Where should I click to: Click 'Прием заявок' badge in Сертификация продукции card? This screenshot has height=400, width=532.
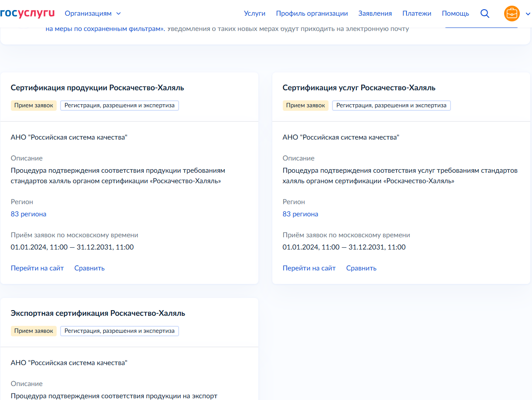(x=34, y=106)
